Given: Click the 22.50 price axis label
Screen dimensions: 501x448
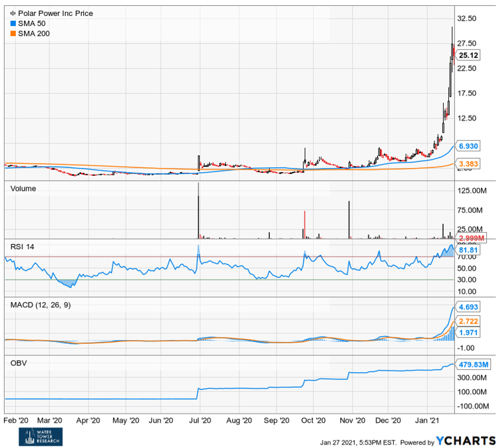Looking at the screenshot, I should (466, 69).
